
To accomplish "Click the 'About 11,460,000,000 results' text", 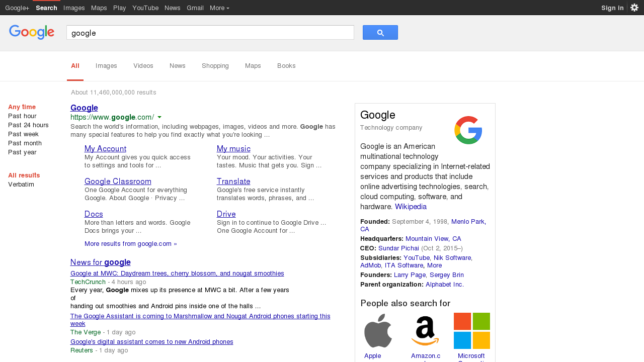I will 114,93.
